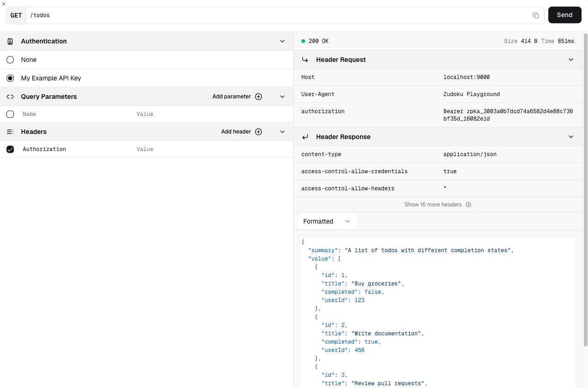The image size is (588, 388).
Task: Click the plus icon beside Add header
Action: 258,132
